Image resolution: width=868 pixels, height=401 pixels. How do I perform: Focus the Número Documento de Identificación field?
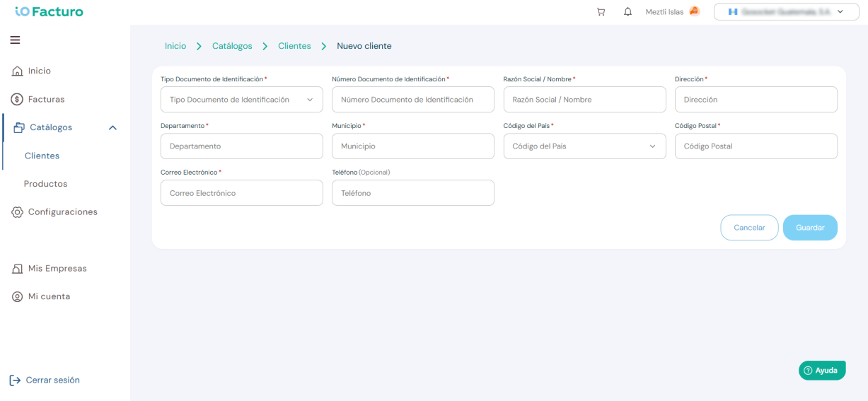pos(413,100)
